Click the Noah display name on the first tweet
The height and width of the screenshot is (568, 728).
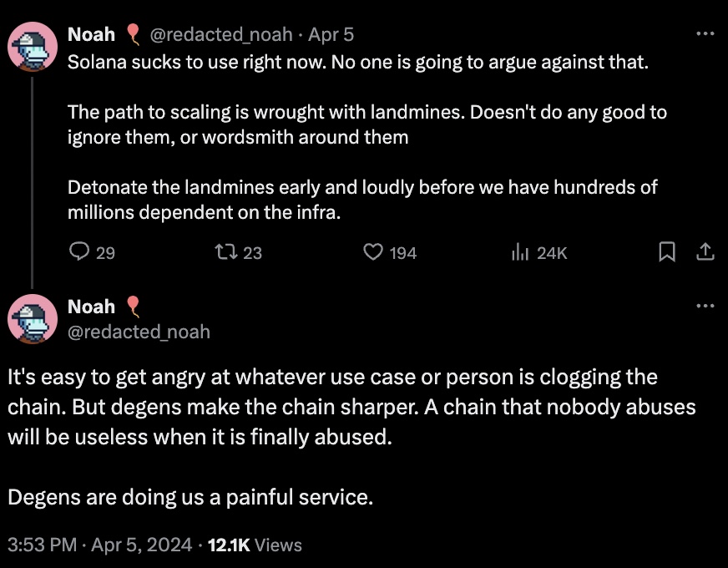coord(92,34)
